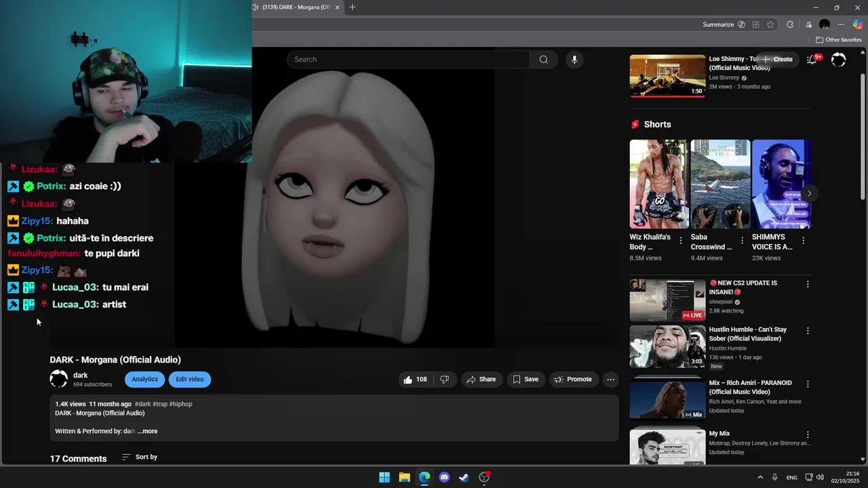Open the more actions ellipsis under video
This screenshot has width=868, height=488.
(x=610, y=380)
